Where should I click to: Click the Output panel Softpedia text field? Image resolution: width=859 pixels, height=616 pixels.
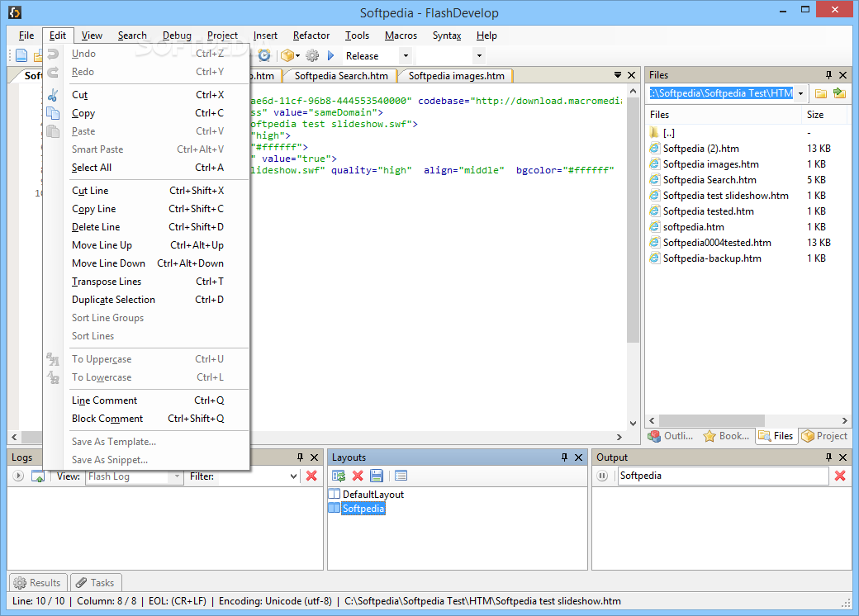(x=723, y=476)
